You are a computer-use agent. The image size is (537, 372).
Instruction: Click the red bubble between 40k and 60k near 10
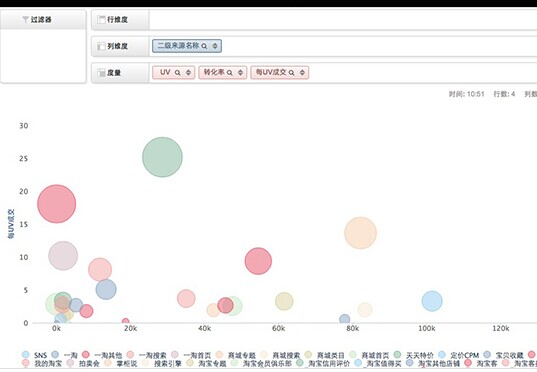coord(258,261)
